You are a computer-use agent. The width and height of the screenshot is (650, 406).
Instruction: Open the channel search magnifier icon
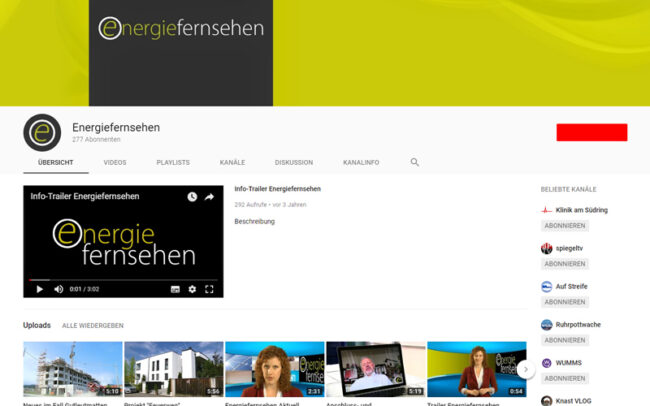point(415,162)
